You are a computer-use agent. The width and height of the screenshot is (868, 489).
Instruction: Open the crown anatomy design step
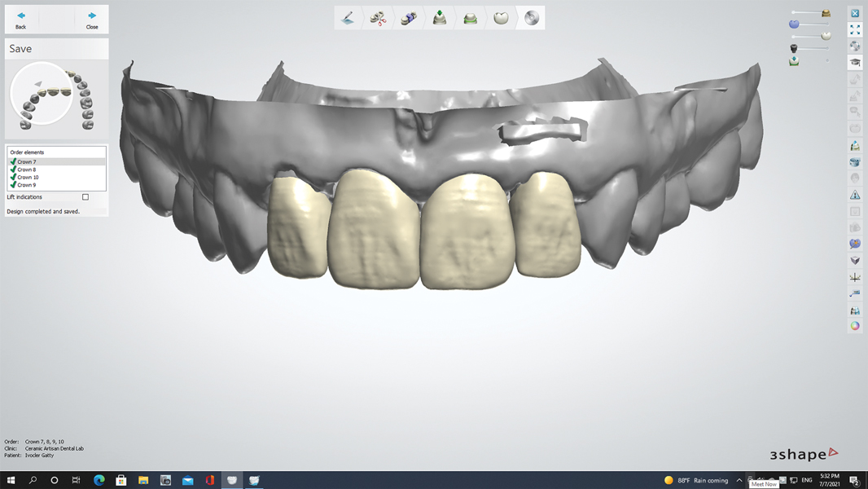(502, 17)
